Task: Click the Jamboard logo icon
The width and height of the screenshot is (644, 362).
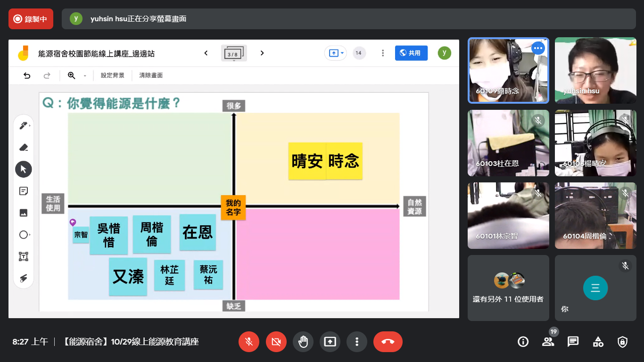Action: click(x=24, y=53)
